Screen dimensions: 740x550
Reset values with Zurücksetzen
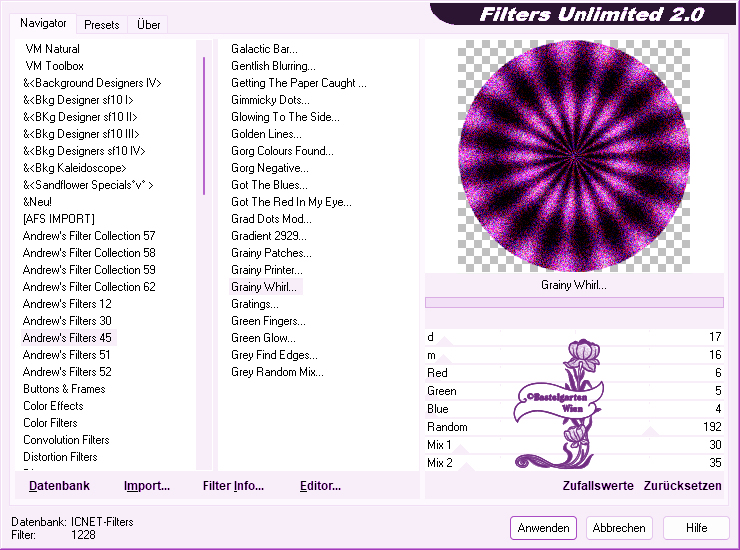pos(682,486)
